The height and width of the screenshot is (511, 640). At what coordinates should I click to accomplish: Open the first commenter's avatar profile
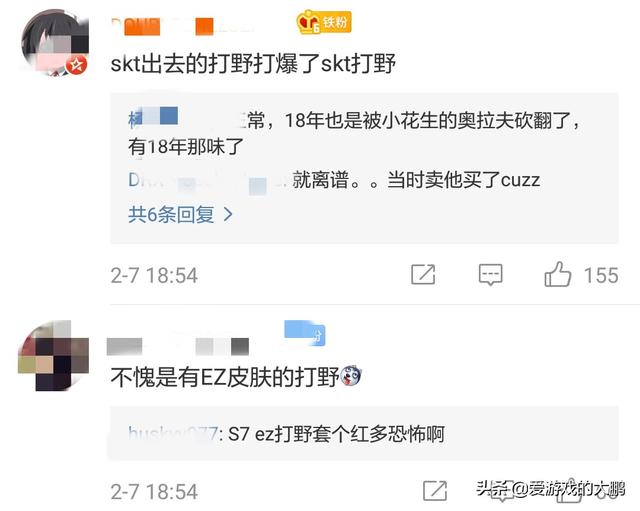55,42
